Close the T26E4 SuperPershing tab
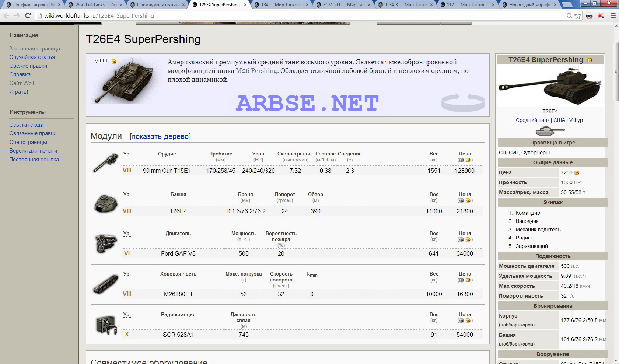Viewport: 619px width, 364px height. click(245, 5)
